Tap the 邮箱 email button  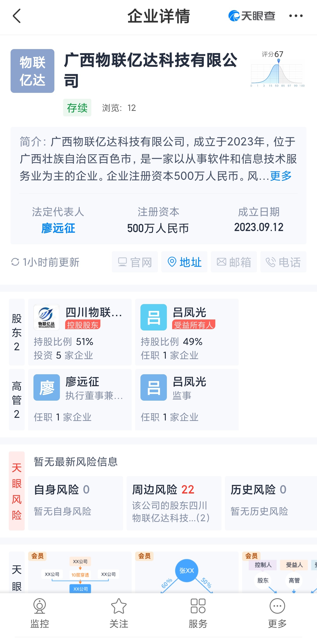pos(234,262)
